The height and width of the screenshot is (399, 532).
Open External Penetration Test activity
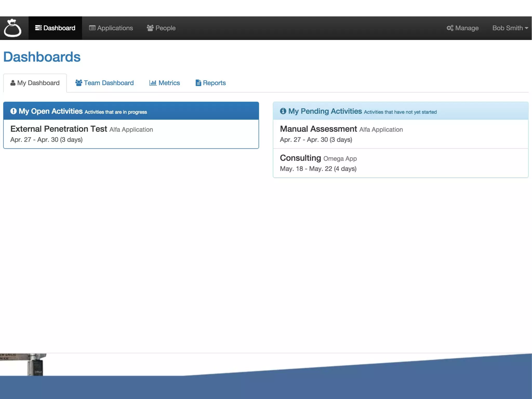coord(59,129)
